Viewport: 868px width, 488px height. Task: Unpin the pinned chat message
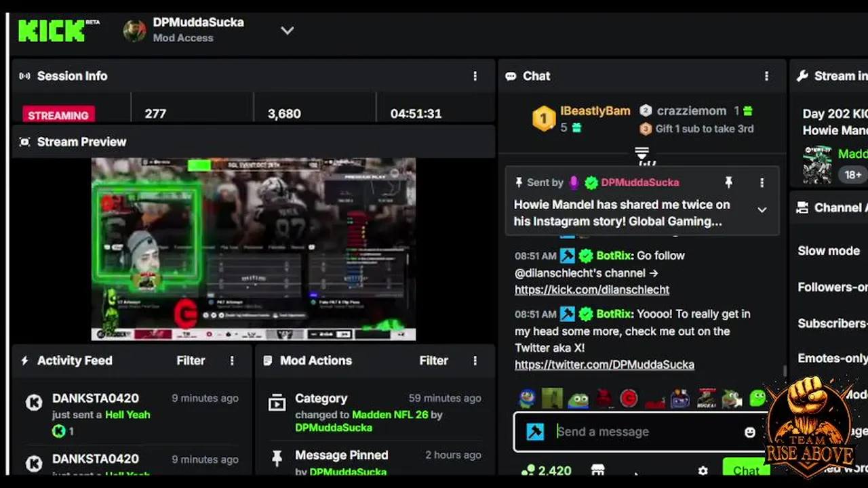(x=728, y=182)
